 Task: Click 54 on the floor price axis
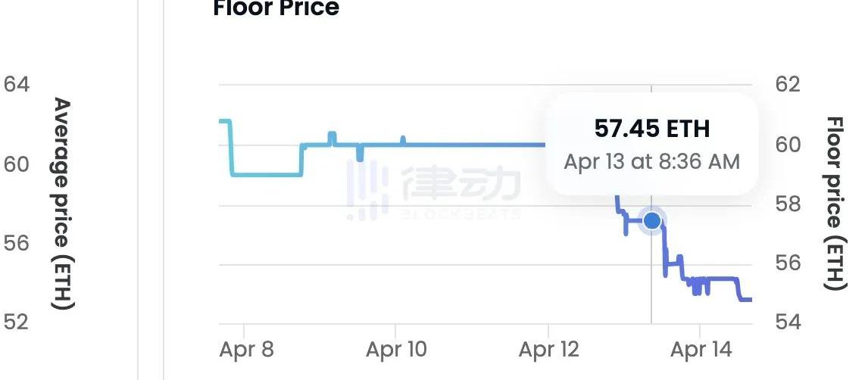pos(788,322)
